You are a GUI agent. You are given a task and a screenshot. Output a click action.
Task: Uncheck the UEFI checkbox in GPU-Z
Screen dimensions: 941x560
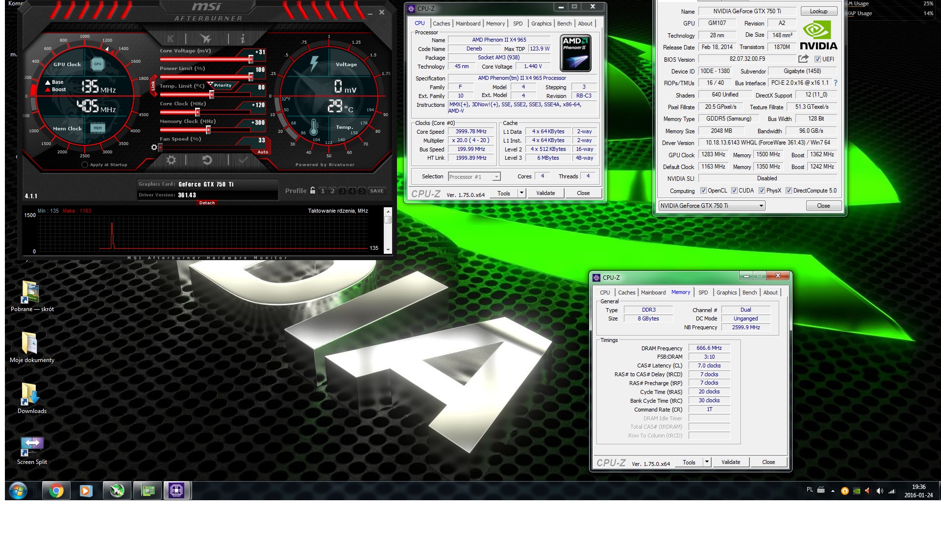click(817, 59)
